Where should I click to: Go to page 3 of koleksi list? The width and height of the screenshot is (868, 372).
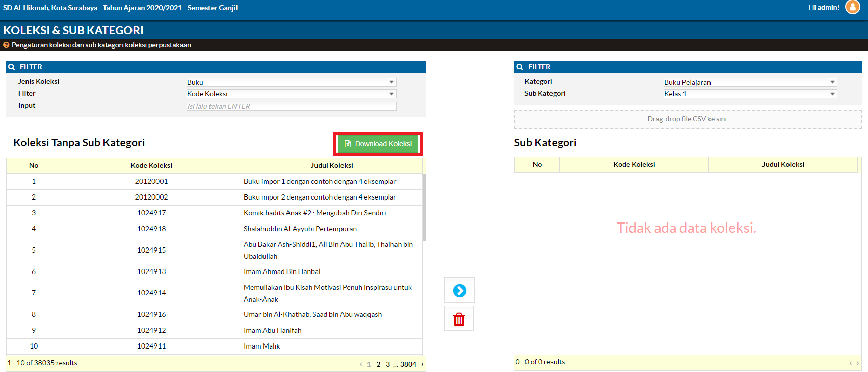[x=388, y=364]
